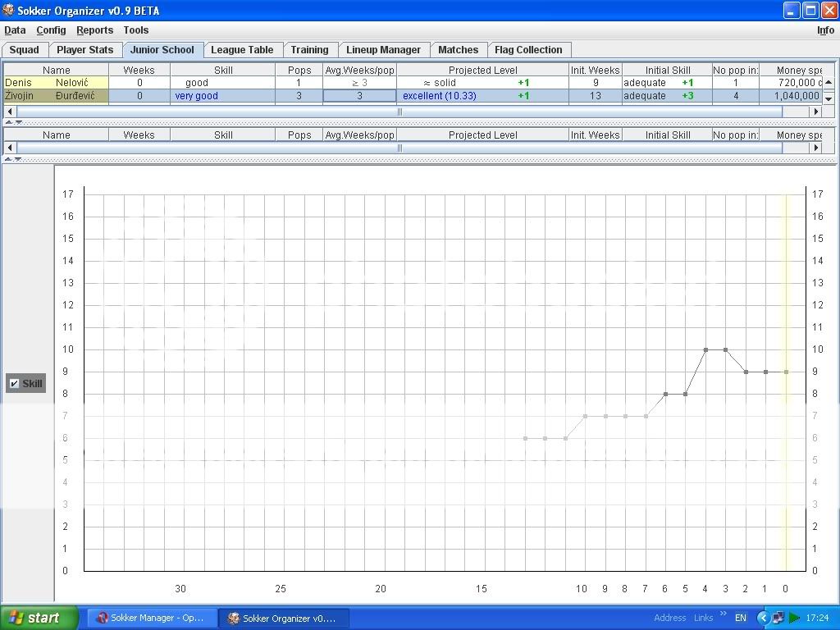The image size is (840, 630).
Task: Click the up arrow of the juniors table vertical scrollbar
Action: 829,82
